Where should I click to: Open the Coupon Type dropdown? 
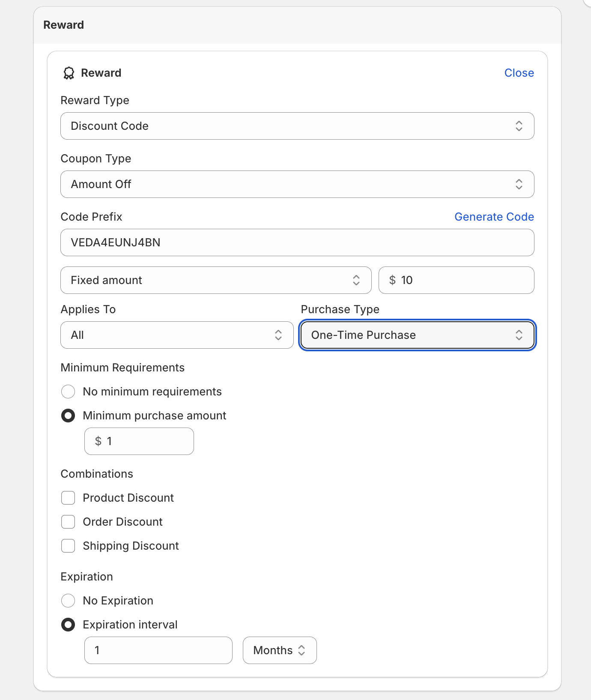point(297,184)
